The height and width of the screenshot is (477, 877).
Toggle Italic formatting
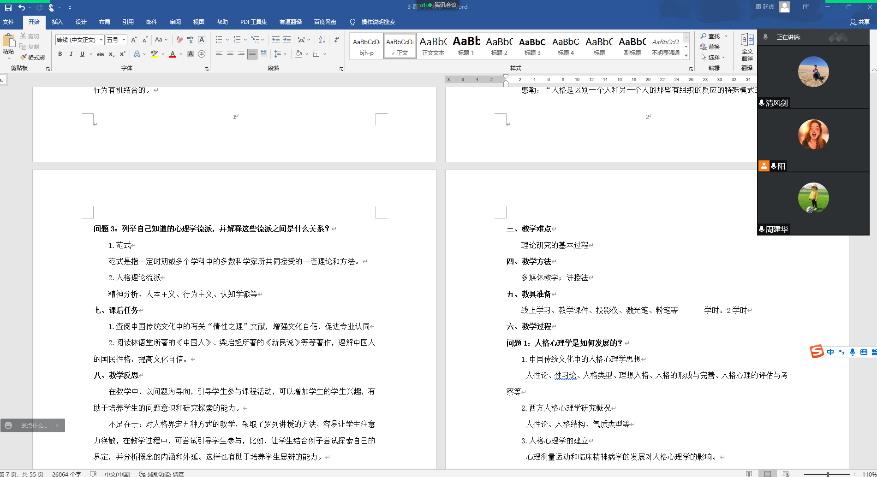[72, 54]
